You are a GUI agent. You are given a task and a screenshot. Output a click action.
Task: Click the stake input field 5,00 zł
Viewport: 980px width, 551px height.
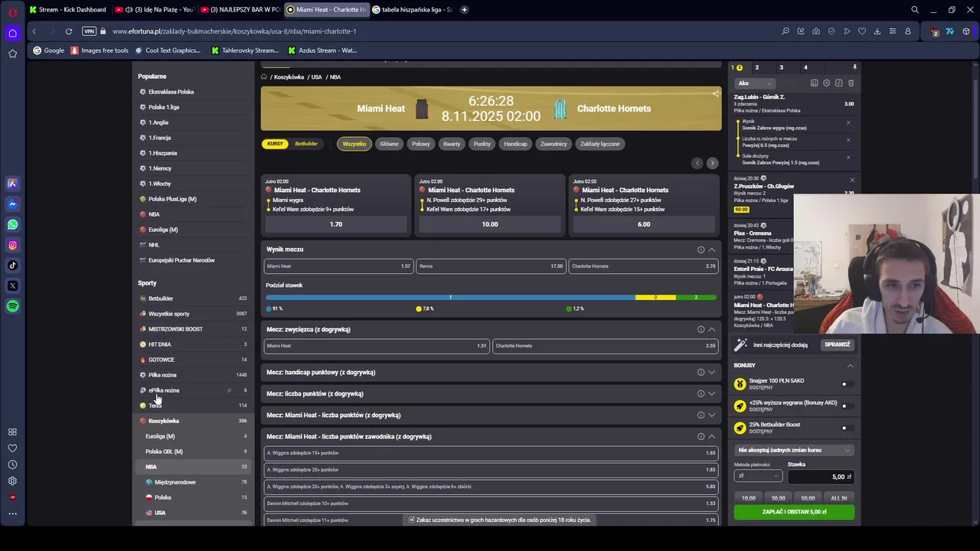tap(820, 477)
